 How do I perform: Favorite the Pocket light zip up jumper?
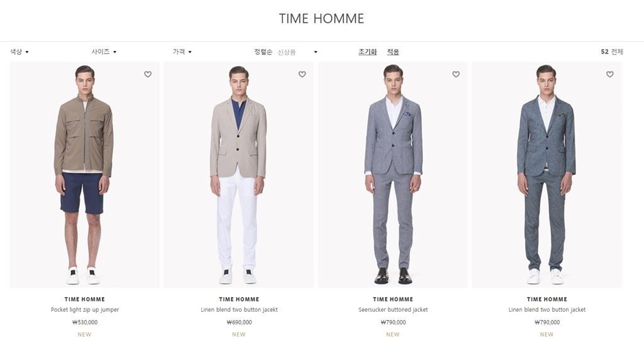[148, 74]
